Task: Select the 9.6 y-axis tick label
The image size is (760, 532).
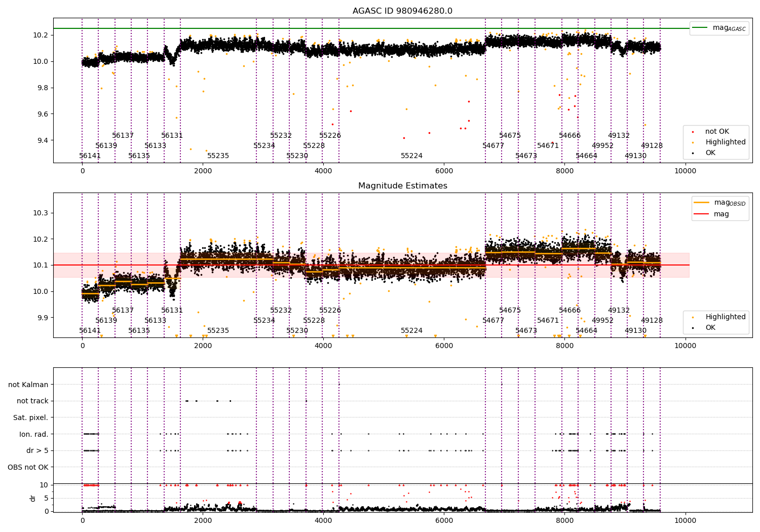Action: 43,114
